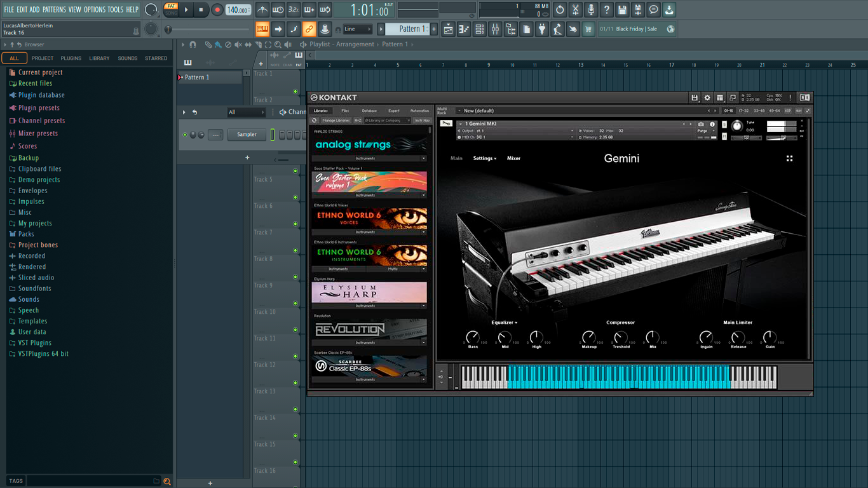Click the Main Limiter Gain knob
This screenshot has width=868, height=488.
[x=770, y=337]
